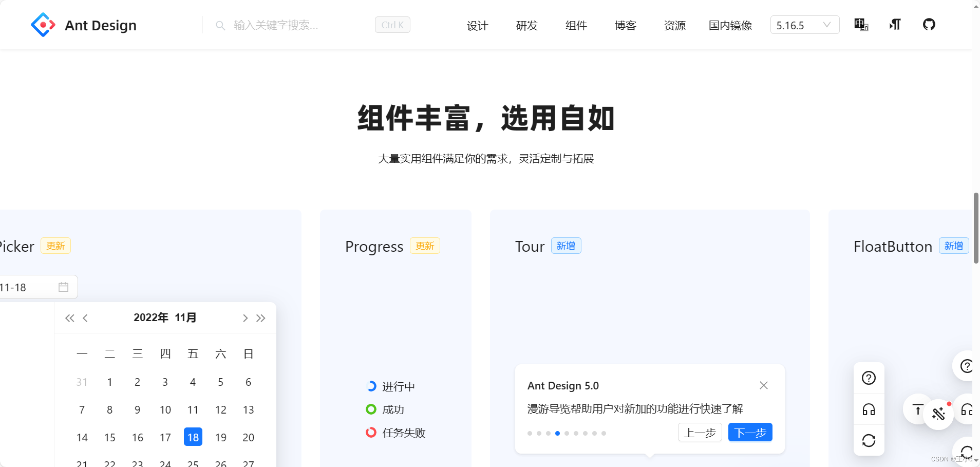
Task: Click the in-progress spinner icon
Action: (x=371, y=386)
